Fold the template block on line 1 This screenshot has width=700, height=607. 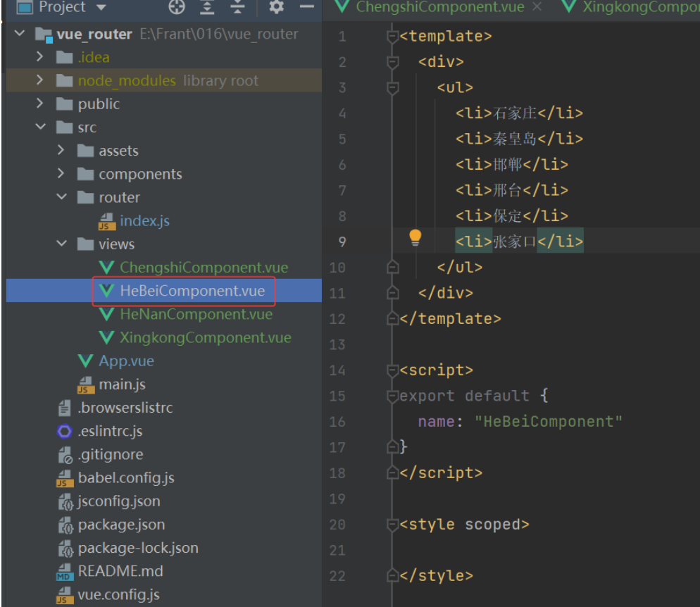pos(392,37)
